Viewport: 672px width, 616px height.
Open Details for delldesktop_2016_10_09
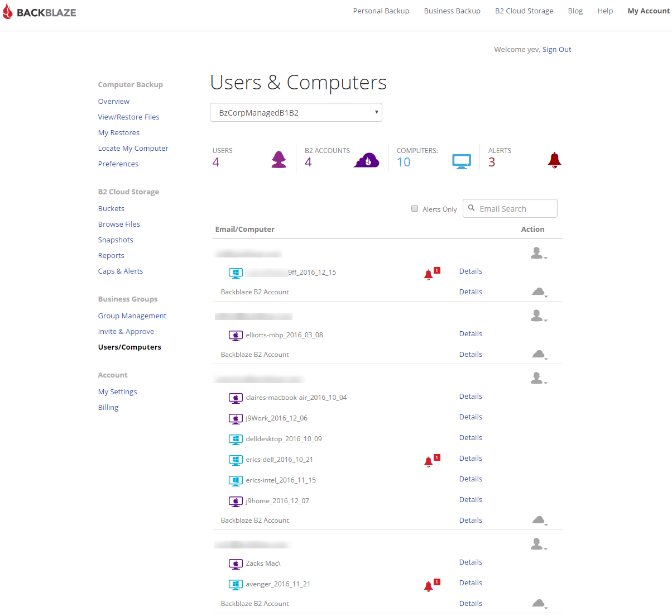471,438
